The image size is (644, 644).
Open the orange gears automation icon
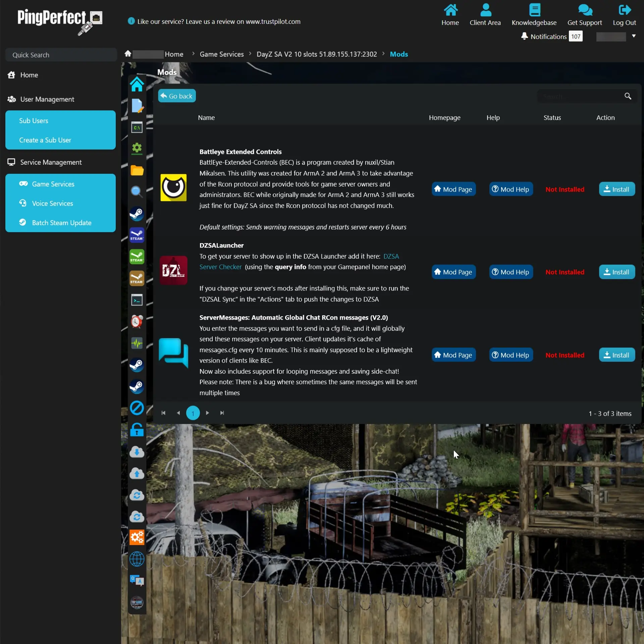pos(137,537)
